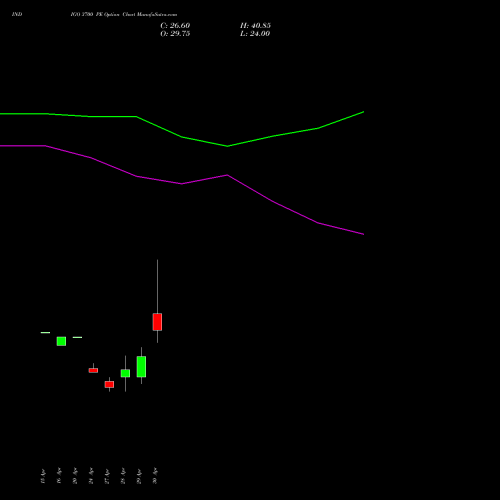Click the 16 Apr date axis label
Image resolution: width=500 pixels, height=500 pixels.
59,476
